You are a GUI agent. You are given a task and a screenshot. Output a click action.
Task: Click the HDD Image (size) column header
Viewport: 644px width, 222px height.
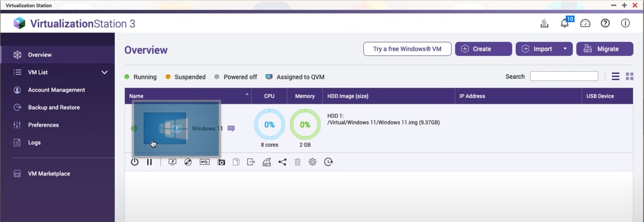point(389,96)
